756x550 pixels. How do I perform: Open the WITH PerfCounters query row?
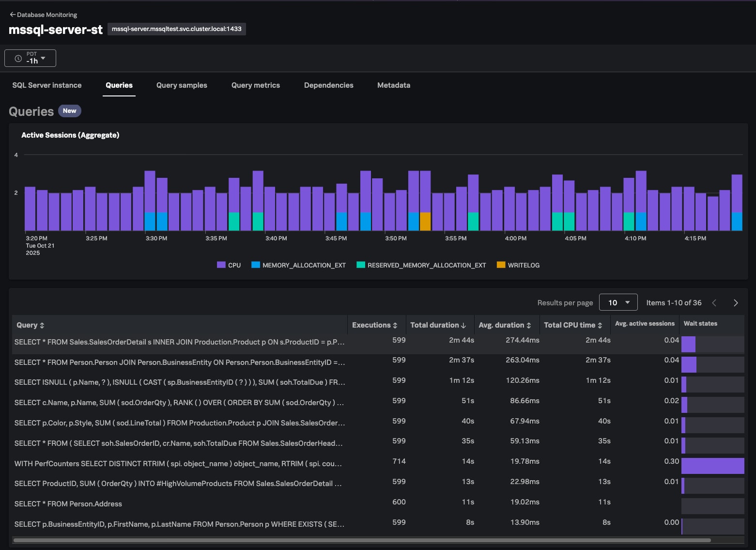178,464
